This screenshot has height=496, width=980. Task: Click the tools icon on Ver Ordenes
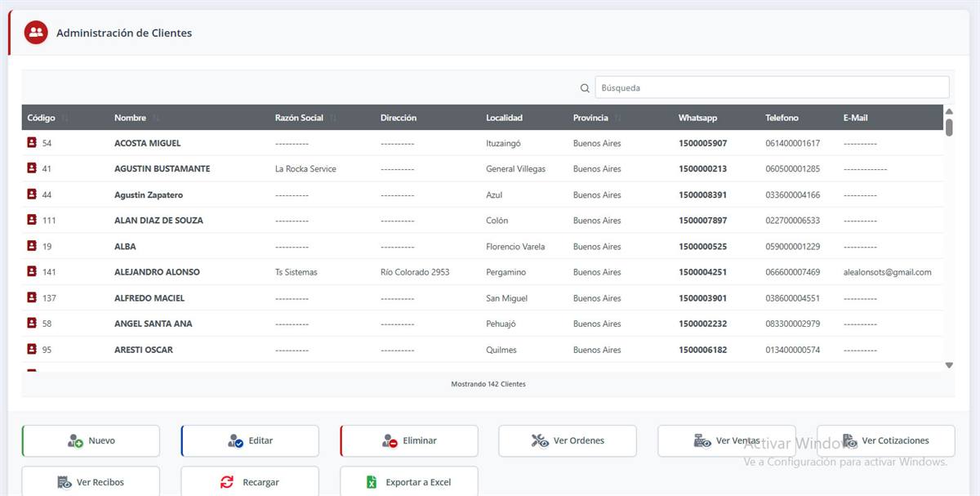540,441
